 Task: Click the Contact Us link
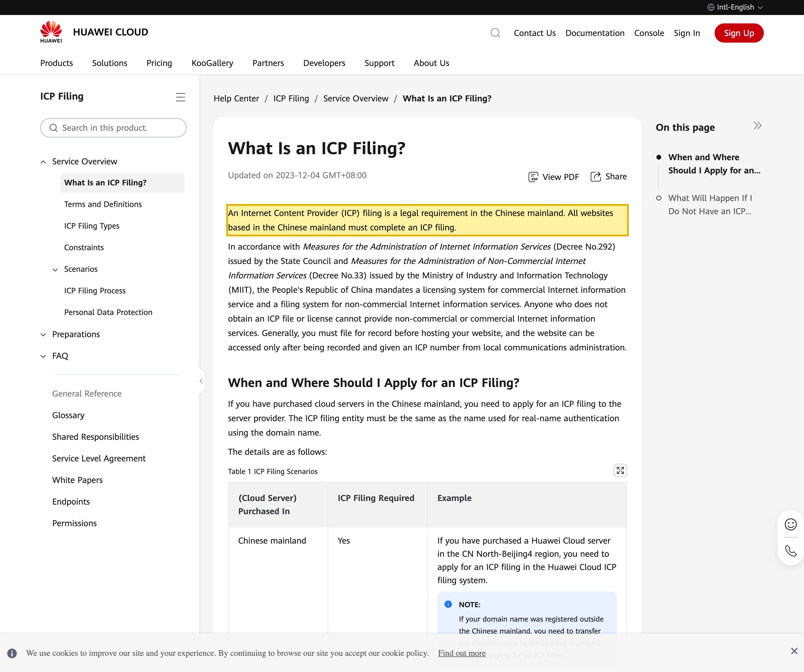[x=535, y=33]
